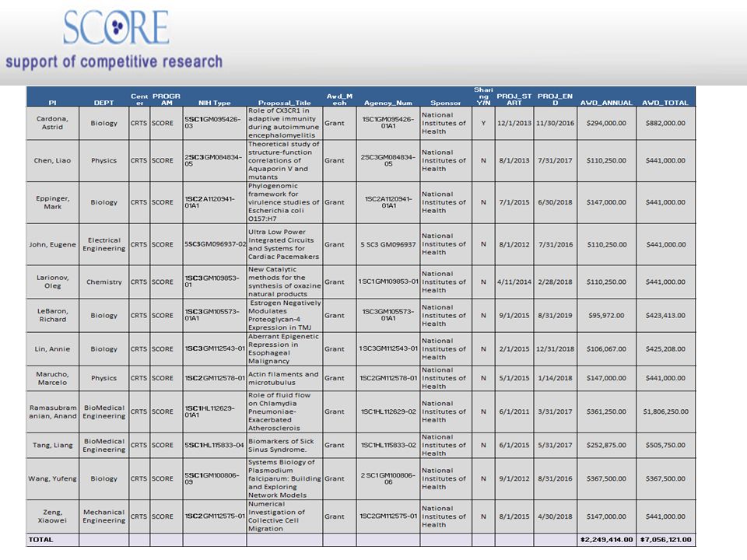Click the total award $1,806,250.00
Screen dimensions: 747x560
click(x=665, y=411)
